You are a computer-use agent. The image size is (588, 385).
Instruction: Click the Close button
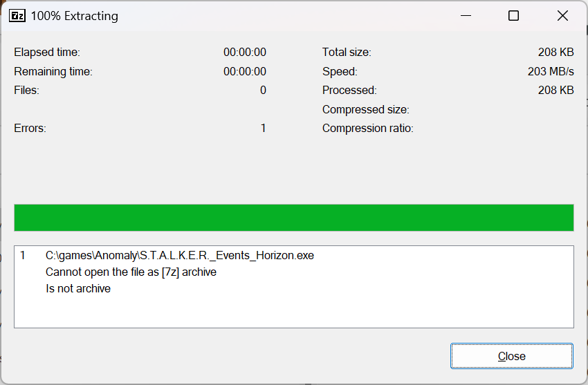point(511,356)
